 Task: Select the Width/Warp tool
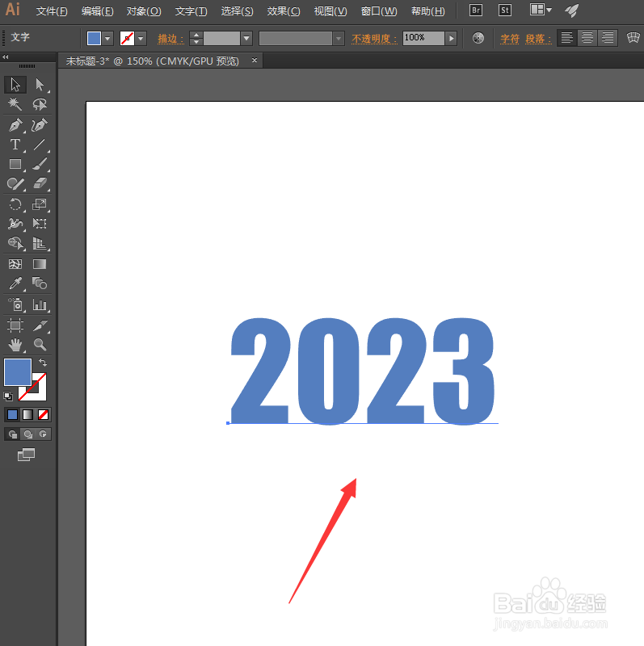pos(15,224)
